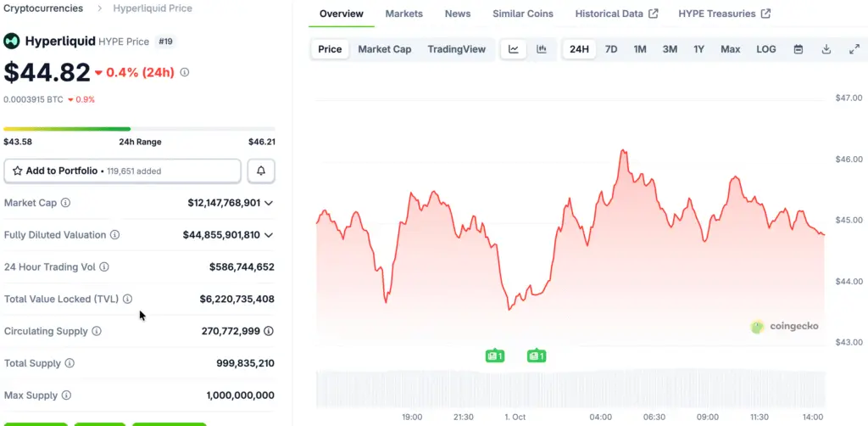
Task: Open the Cryptocurrencies breadcrumb link
Action: click(43, 8)
